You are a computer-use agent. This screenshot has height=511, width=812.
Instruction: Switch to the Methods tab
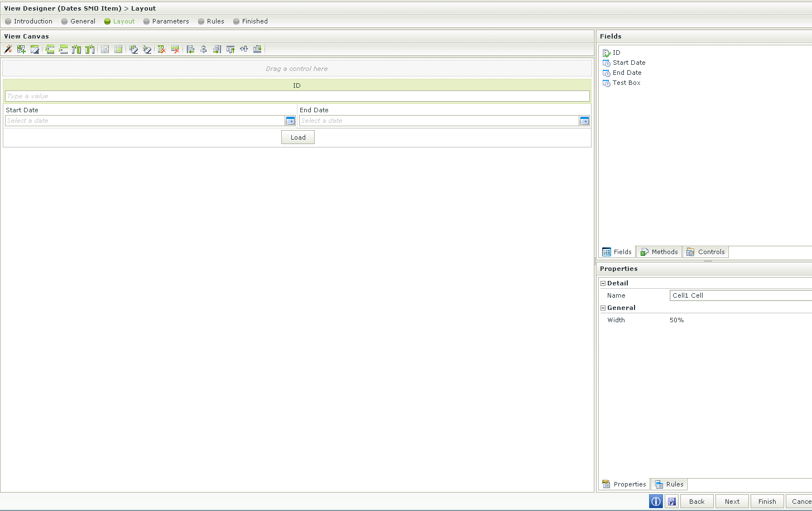point(659,252)
